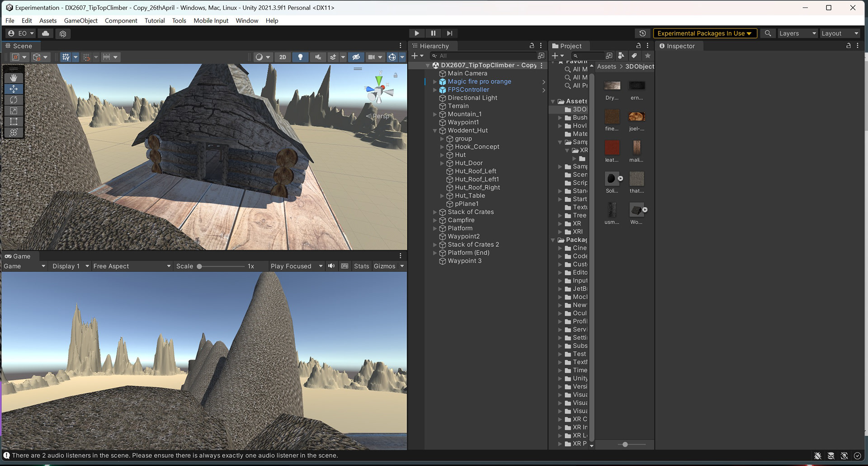Select Hut_Roof_Right in Hierarchy
Viewport: 868px width, 466px height.
[x=477, y=188]
